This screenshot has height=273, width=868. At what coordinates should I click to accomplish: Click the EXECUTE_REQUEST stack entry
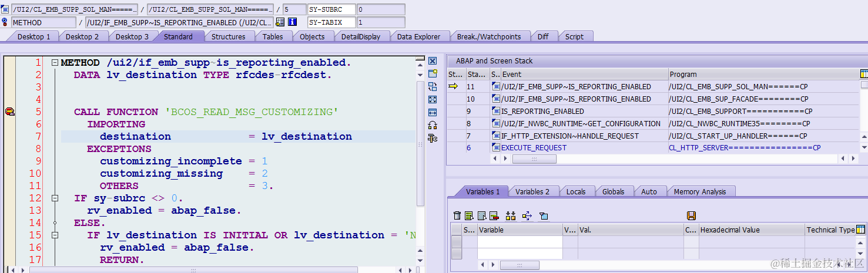tap(534, 148)
